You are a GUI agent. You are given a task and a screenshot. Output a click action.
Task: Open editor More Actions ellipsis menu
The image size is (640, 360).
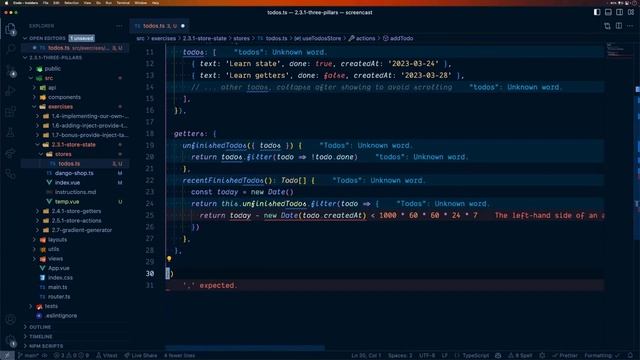[630, 26]
